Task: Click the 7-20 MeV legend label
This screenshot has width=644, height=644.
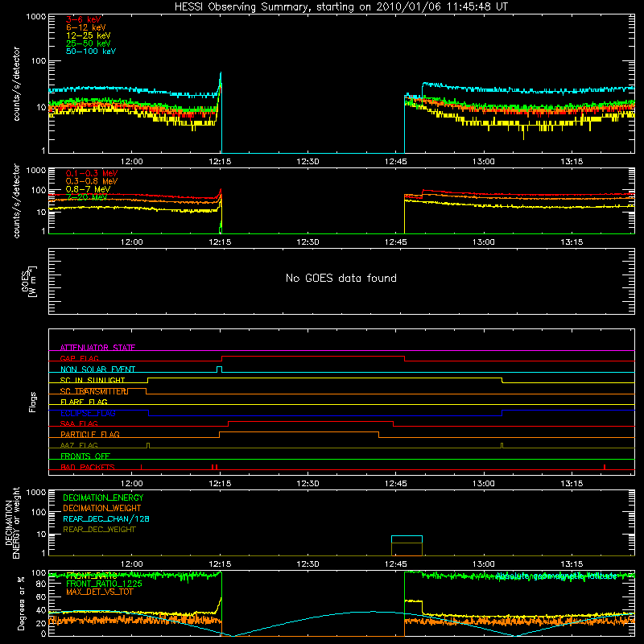Action: tap(87, 197)
